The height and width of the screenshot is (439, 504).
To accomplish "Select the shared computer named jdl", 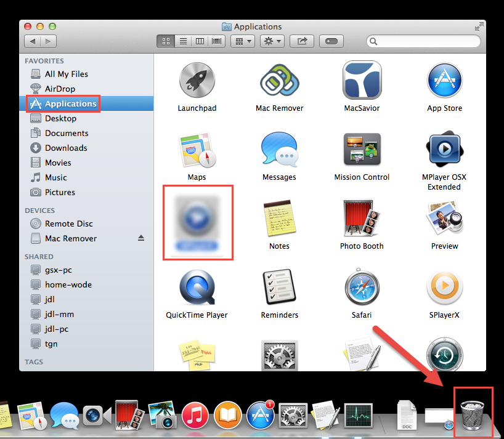I will point(86,299).
